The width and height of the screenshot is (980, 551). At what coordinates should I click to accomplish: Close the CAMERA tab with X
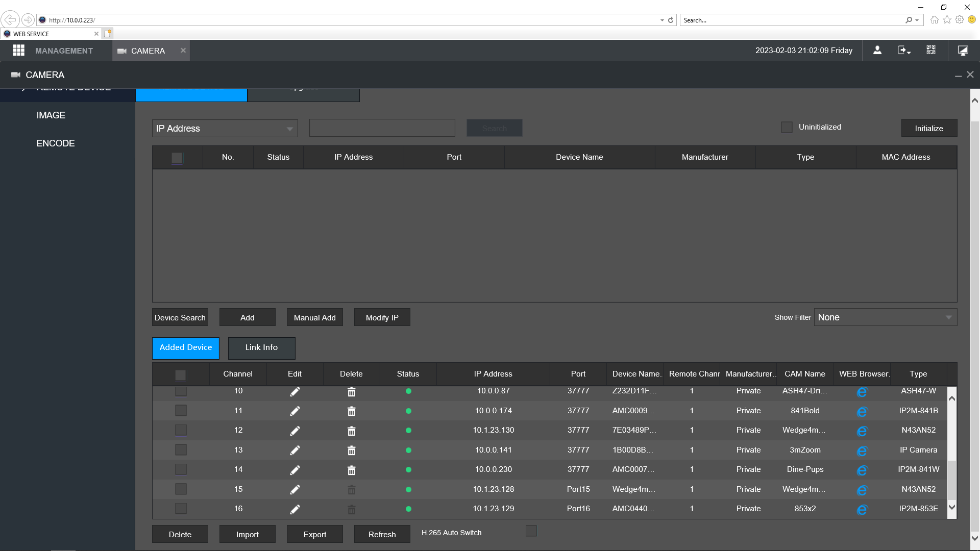[183, 50]
